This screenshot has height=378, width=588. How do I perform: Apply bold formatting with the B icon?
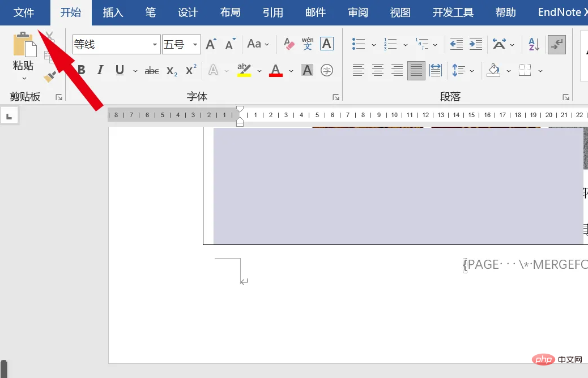pos(81,70)
